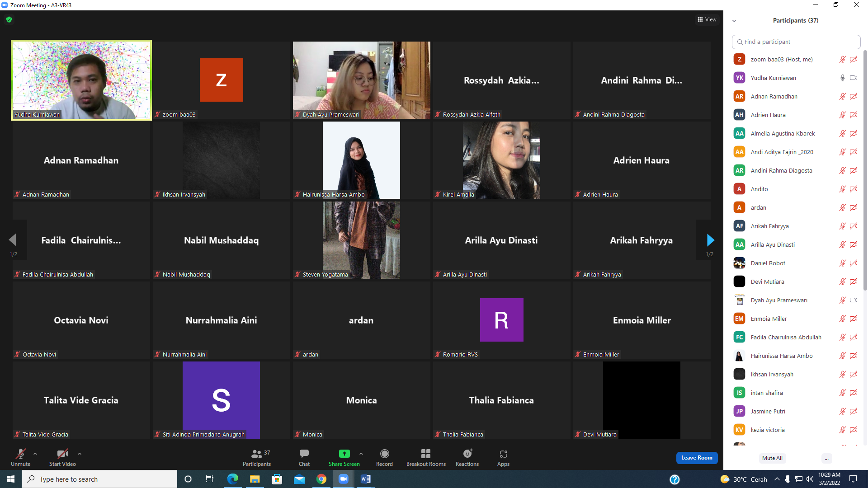This screenshot has width=868, height=488.
Task: Click the EM avatar of Enmoia Miller
Action: [x=740, y=319]
